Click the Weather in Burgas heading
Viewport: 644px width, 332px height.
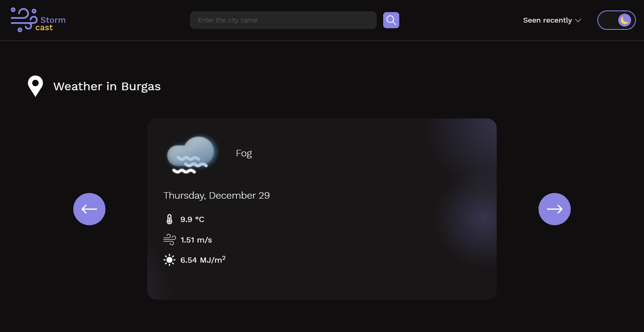tap(107, 86)
